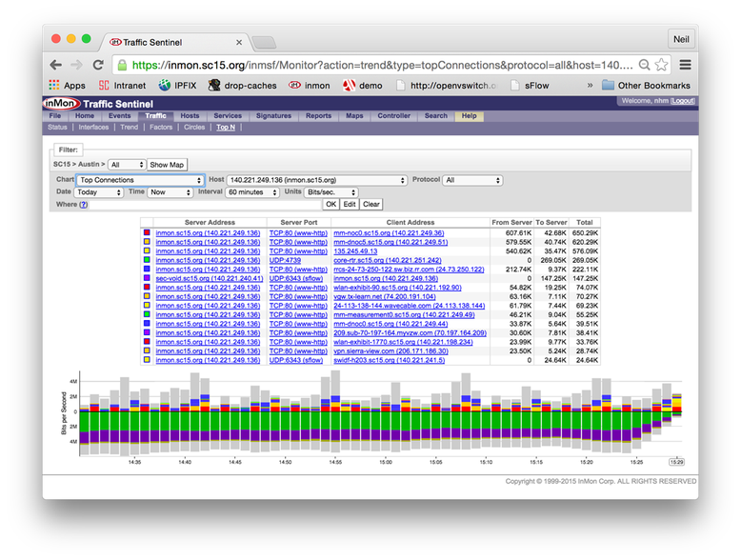741x560 pixels.
Task: Bookmark this page using the star icon
Action: pyautogui.click(x=662, y=65)
